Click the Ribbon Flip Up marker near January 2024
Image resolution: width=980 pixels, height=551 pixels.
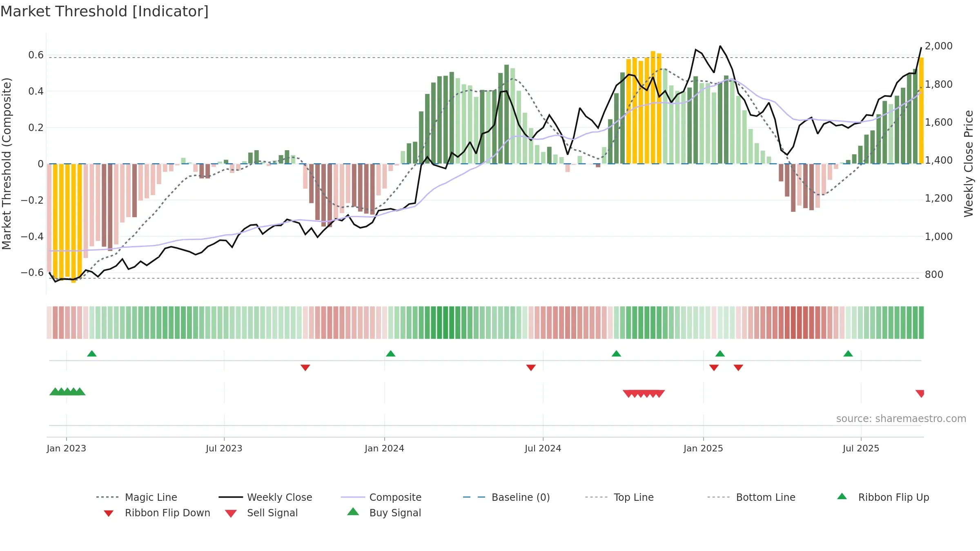point(391,353)
